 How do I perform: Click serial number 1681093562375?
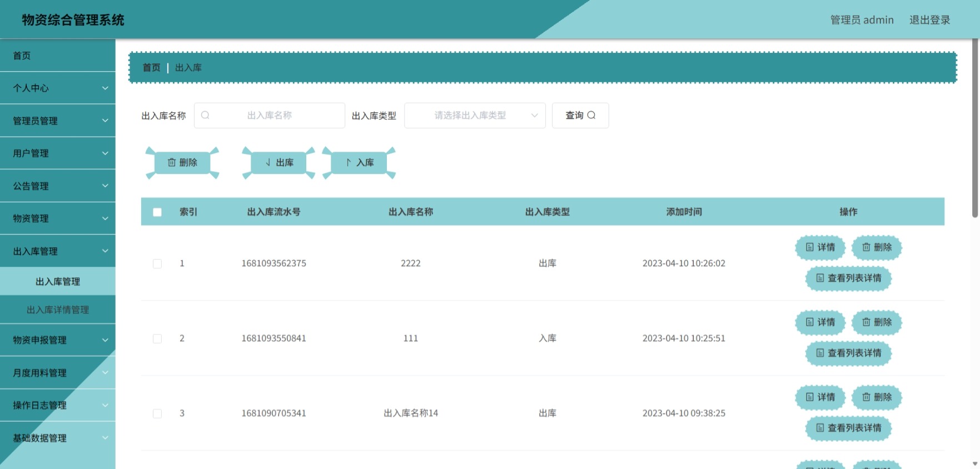[273, 263]
